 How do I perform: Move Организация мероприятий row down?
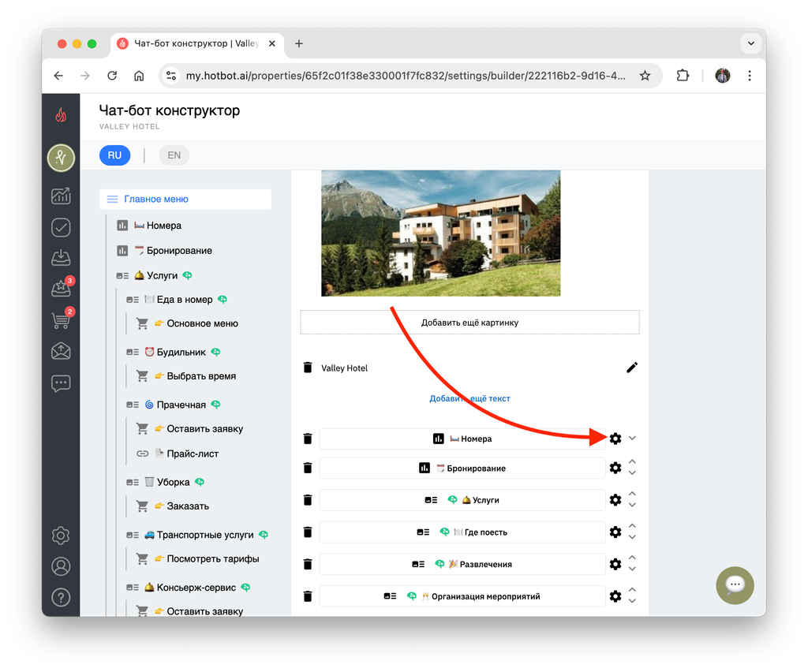pyautogui.click(x=632, y=602)
